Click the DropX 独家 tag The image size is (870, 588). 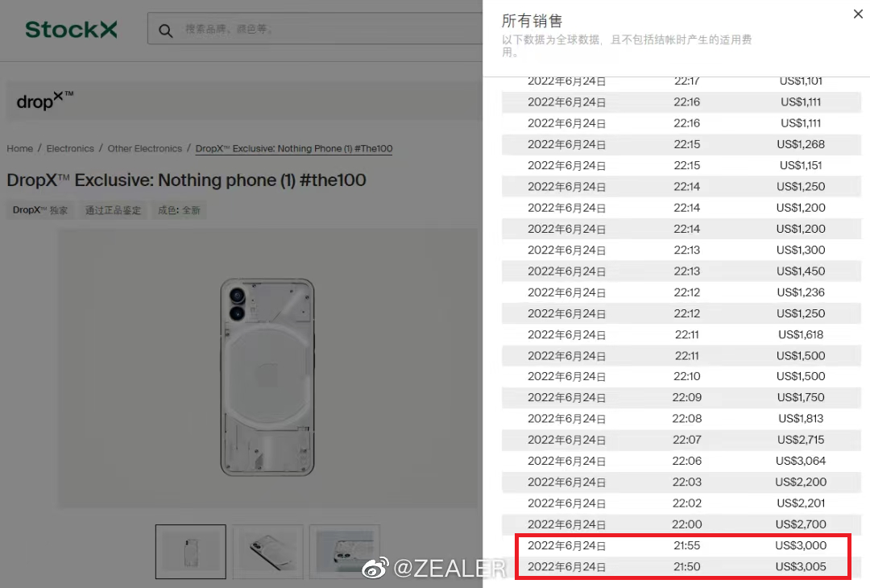point(40,210)
